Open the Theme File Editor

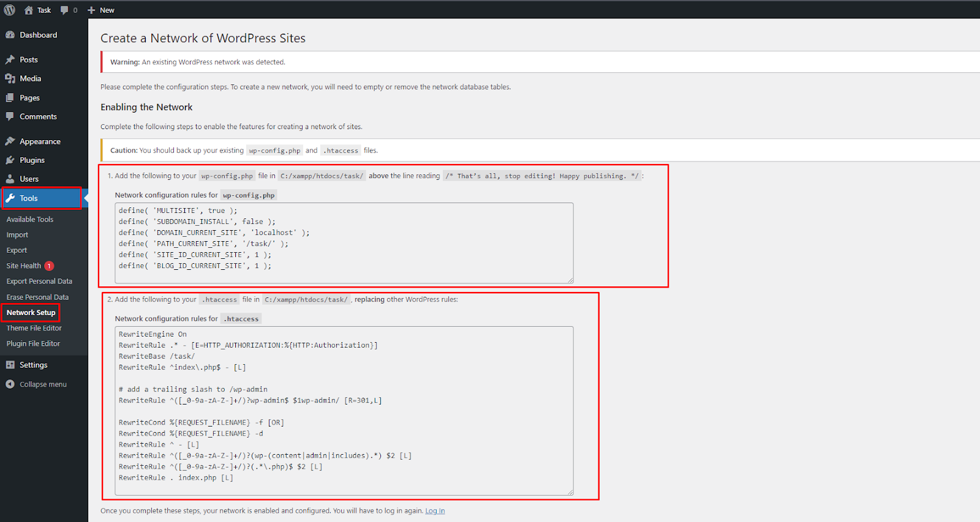34,328
